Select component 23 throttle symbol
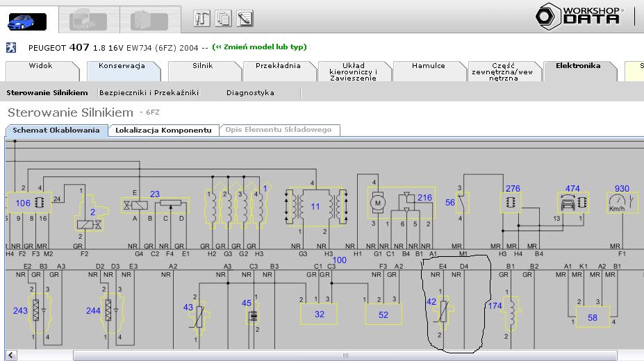Viewport: 644px width, 361px height. point(155,205)
